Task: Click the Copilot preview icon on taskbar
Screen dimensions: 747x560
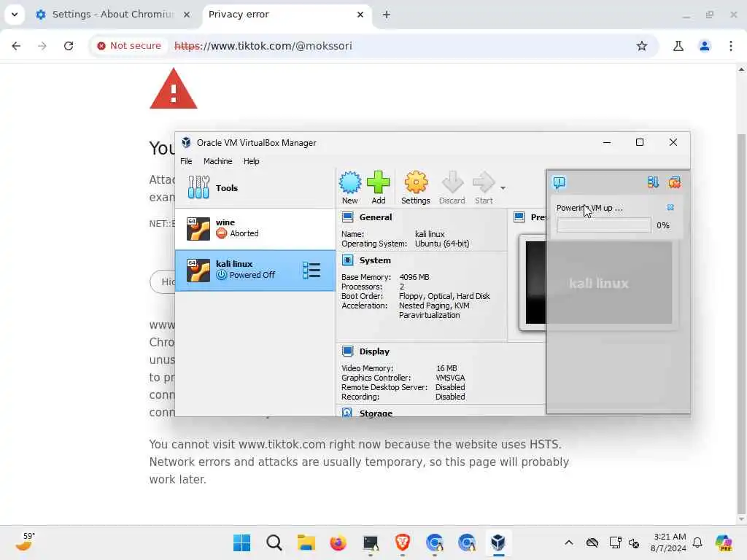Action: (724, 542)
